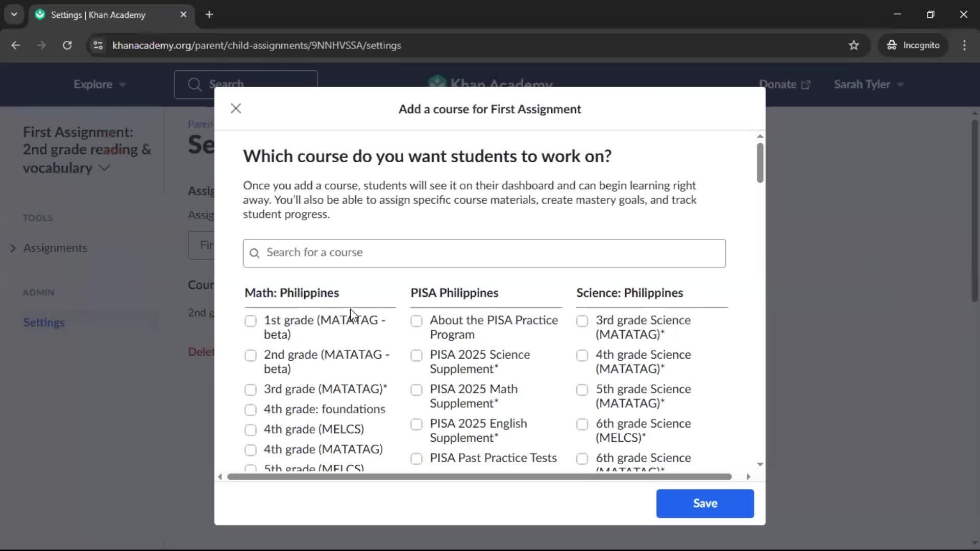The height and width of the screenshot is (551, 980).
Task: Click the dialog horizontal scrollbar
Action: 479,477
